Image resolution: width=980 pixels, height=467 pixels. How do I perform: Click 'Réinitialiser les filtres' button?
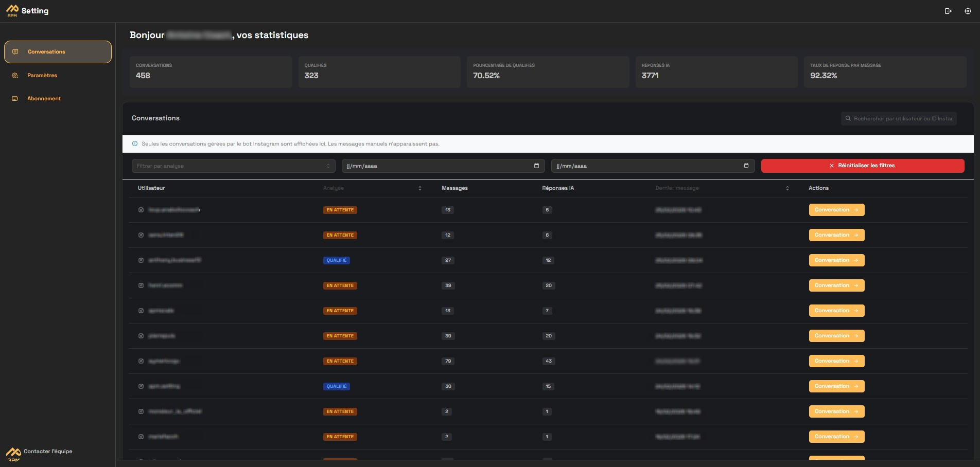(x=862, y=166)
